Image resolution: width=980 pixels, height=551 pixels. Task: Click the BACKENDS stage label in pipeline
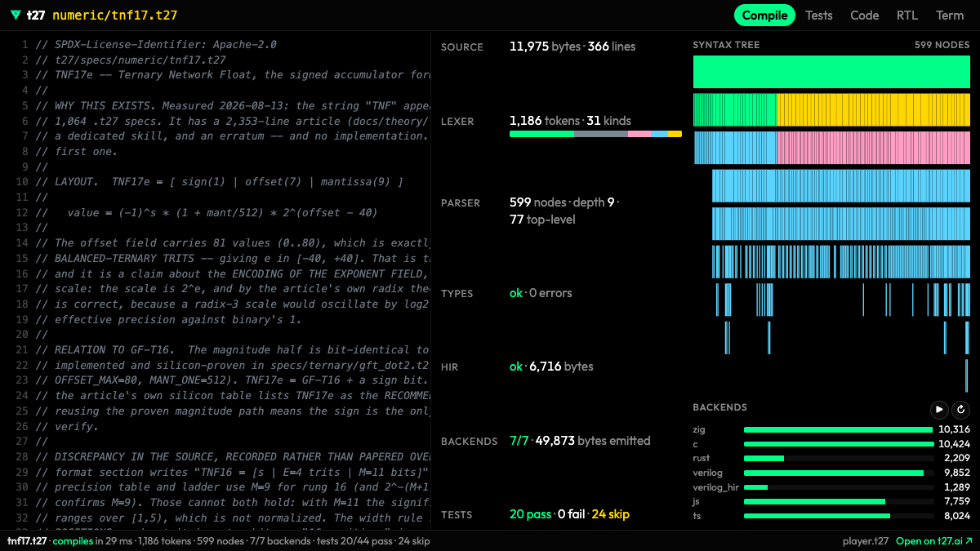point(469,442)
